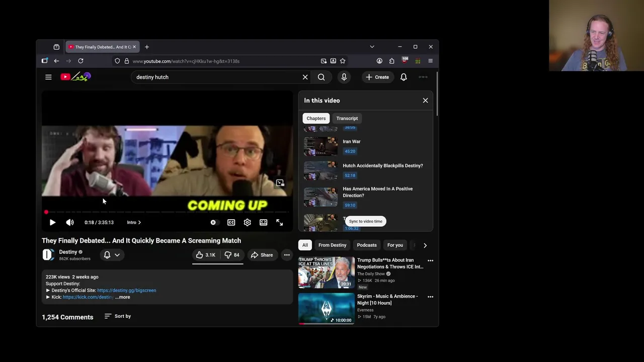This screenshot has height=362, width=644.
Task: Dislike the video
Action: pyautogui.click(x=232, y=255)
